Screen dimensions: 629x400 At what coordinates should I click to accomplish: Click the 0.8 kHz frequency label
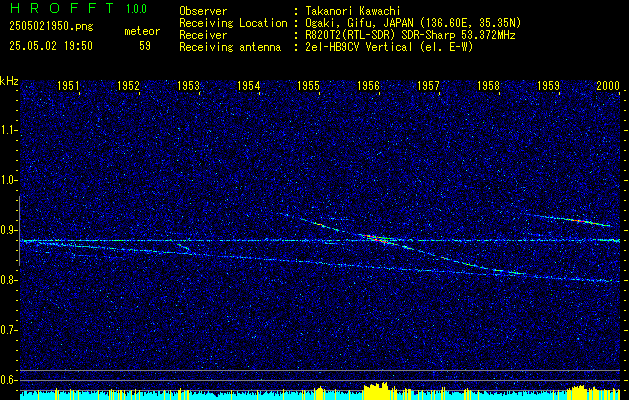[8, 280]
